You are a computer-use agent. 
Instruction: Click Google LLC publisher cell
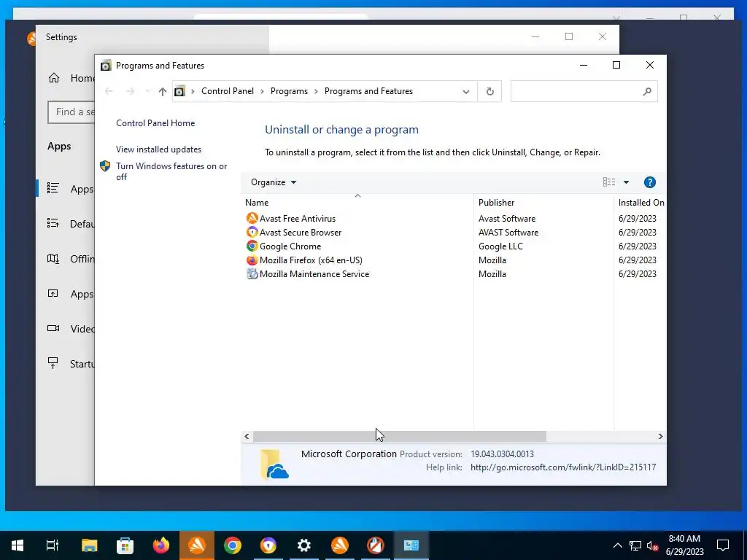pos(500,246)
